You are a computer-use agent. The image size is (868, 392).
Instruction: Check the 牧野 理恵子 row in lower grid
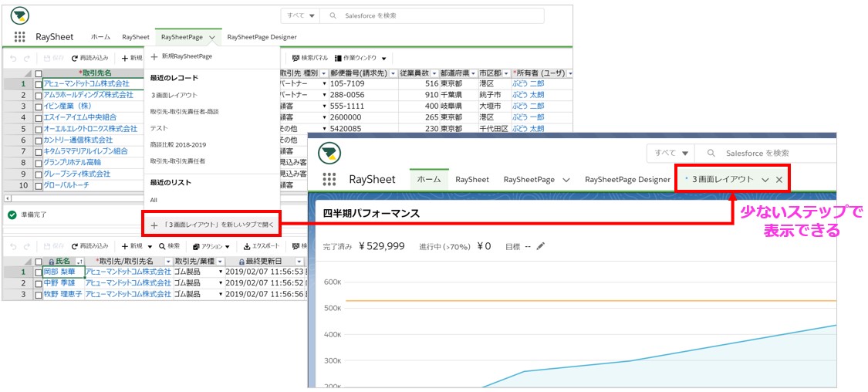[x=39, y=294]
